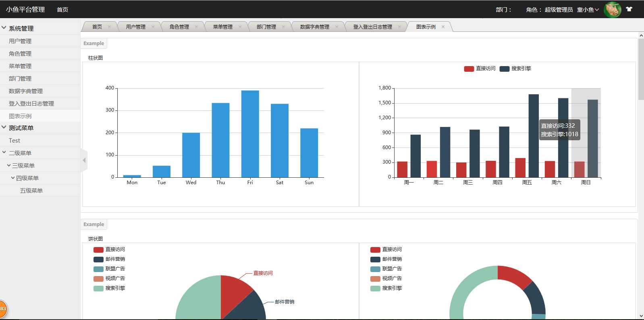Close the 角色管理 tab
644x320 pixels.
[x=196, y=27]
